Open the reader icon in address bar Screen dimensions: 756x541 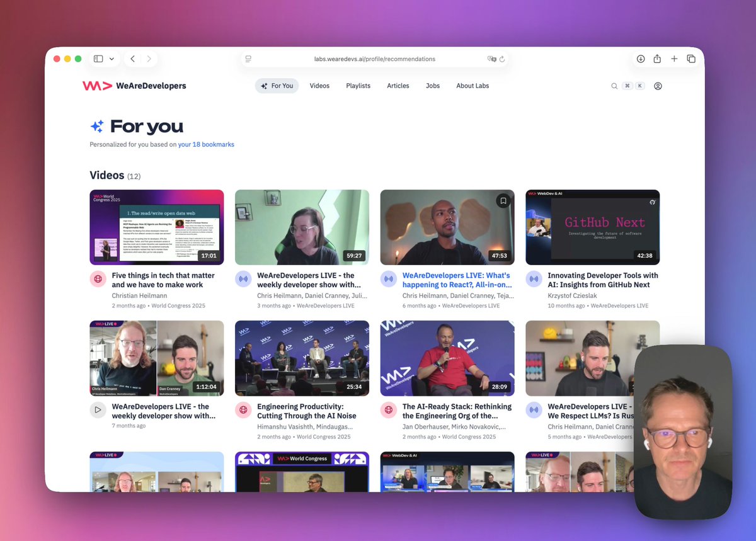248,59
